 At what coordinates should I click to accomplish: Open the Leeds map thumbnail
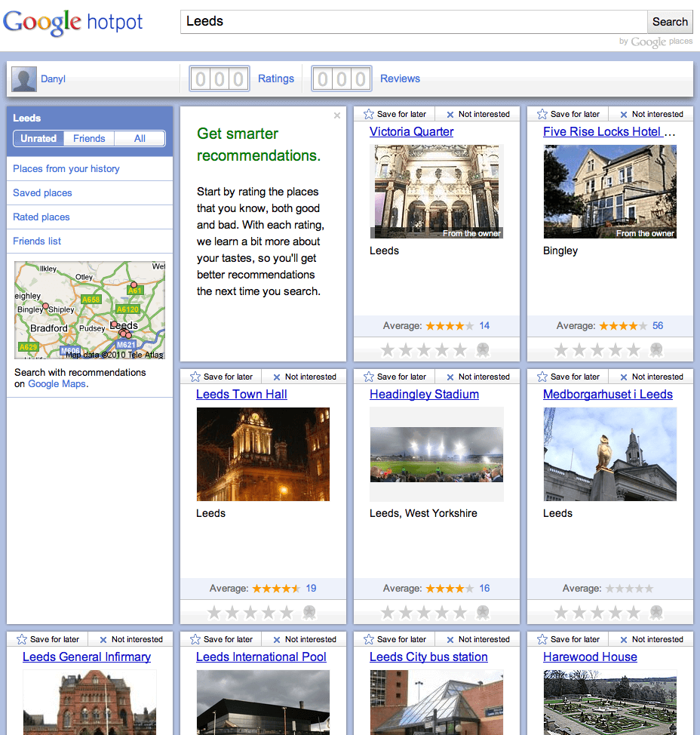[90, 310]
